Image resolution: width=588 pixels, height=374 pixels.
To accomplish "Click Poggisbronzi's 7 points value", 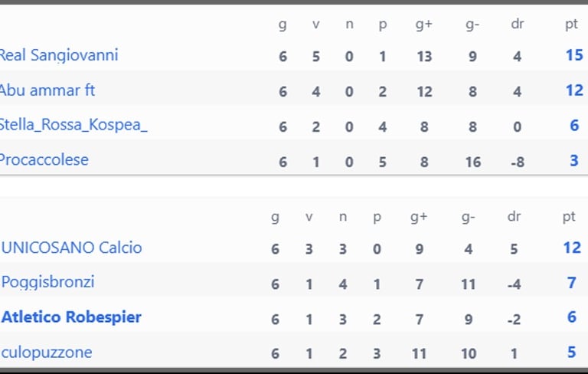I will [x=571, y=283].
